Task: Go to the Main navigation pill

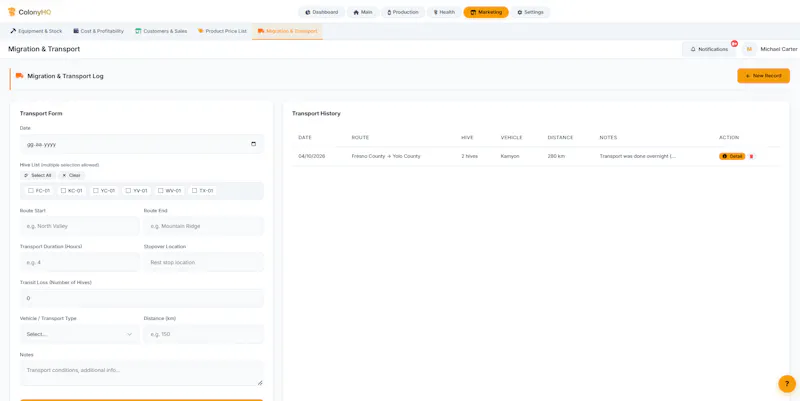Action: pos(363,12)
